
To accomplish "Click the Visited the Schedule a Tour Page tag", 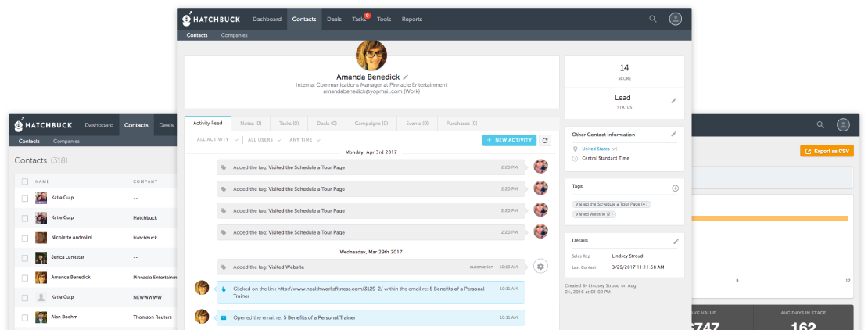I will (x=612, y=204).
